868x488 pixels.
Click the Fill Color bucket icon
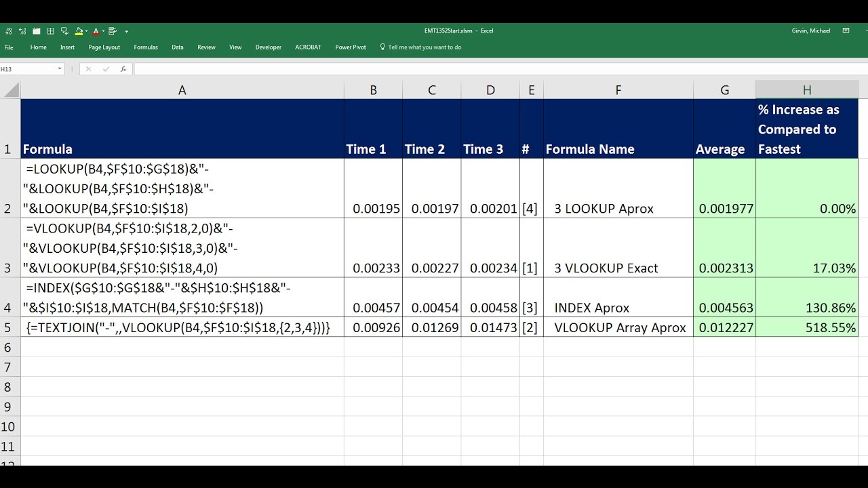coord(79,31)
